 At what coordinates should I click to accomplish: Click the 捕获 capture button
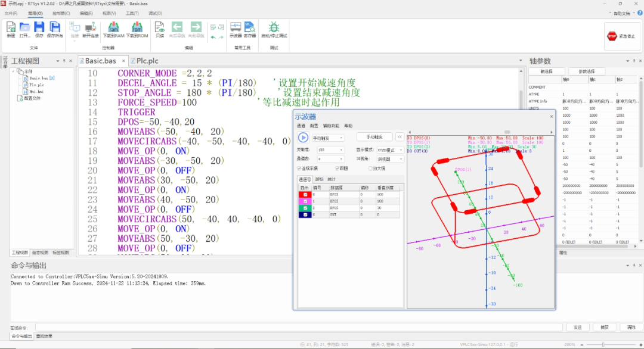(605, 328)
